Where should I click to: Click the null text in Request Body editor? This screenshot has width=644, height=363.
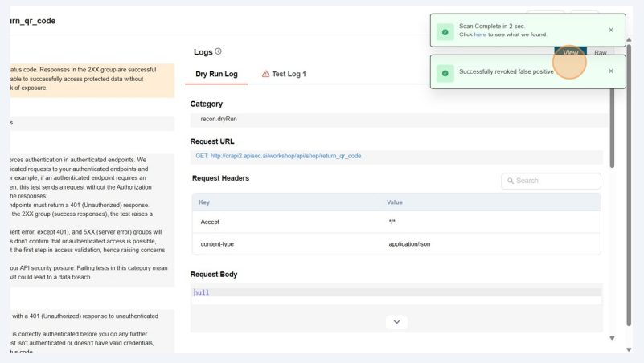tap(202, 292)
